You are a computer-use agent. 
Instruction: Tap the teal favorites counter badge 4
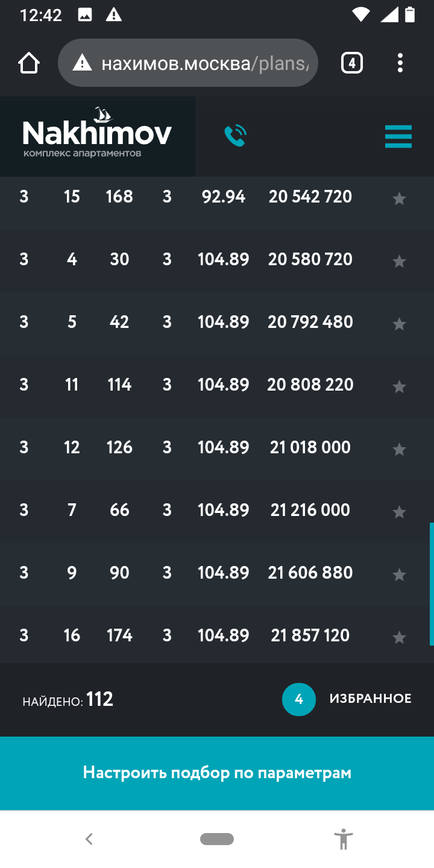click(x=299, y=699)
